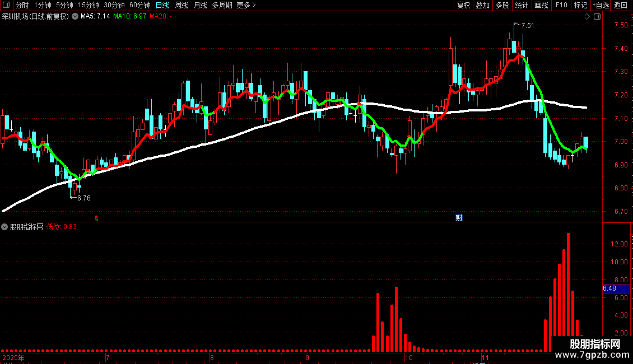Expand the 更多 periods menu

point(246,5)
